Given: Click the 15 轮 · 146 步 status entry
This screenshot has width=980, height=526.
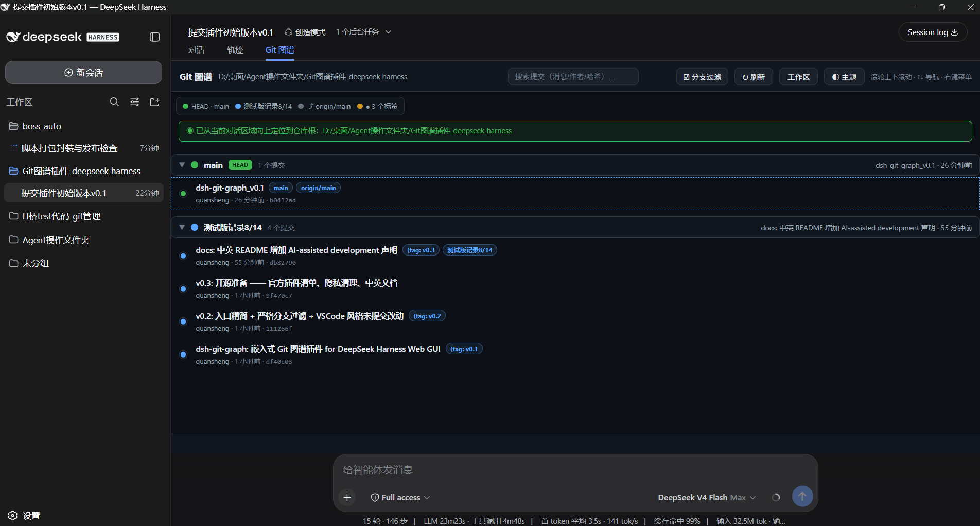Looking at the screenshot, I should pos(385,521).
